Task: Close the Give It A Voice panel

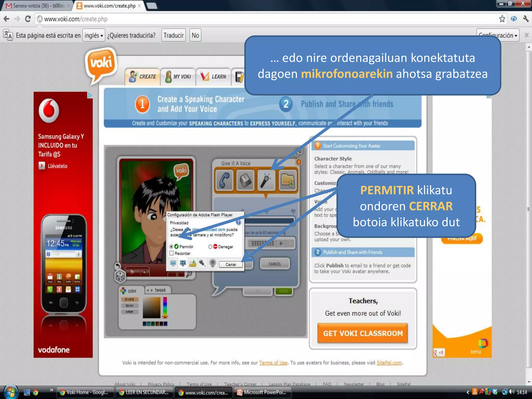Action: coord(299,162)
